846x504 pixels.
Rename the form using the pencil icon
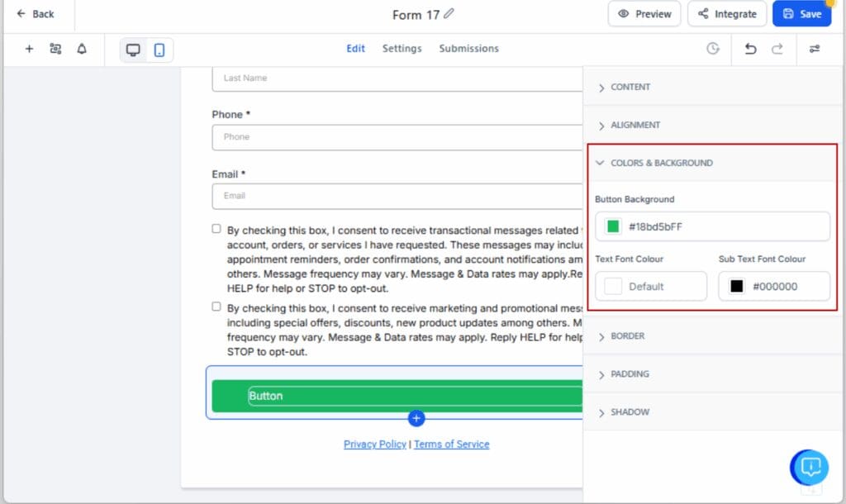[449, 13]
